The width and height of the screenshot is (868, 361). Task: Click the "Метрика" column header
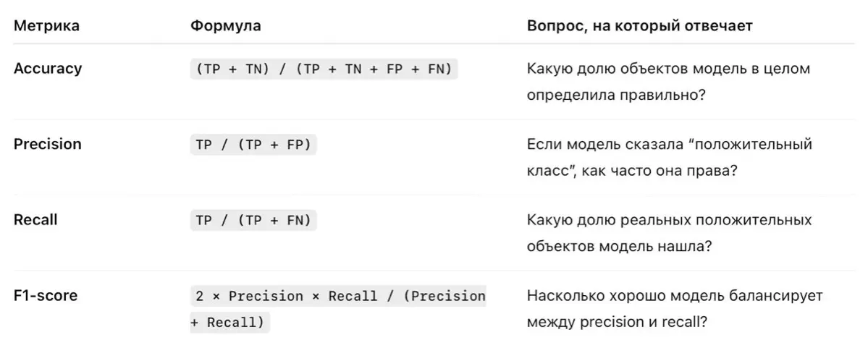[x=46, y=26]
